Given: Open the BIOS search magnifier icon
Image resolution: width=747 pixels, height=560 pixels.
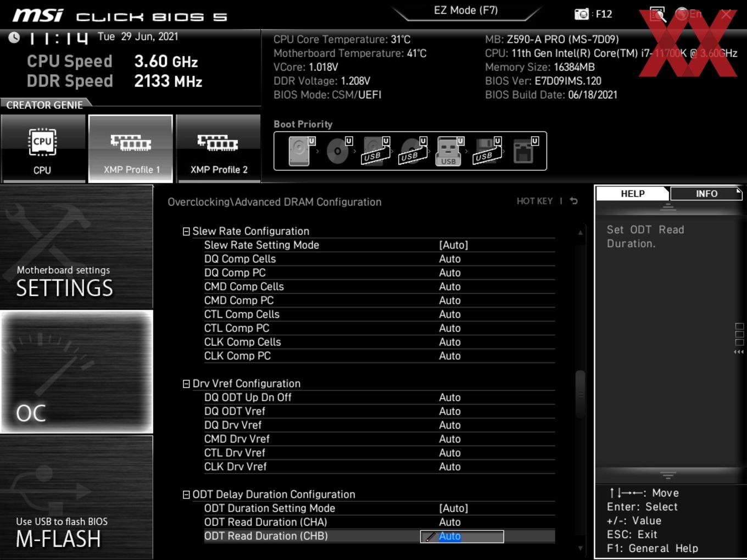Looking at the screenshot, I should click(657, 14).
